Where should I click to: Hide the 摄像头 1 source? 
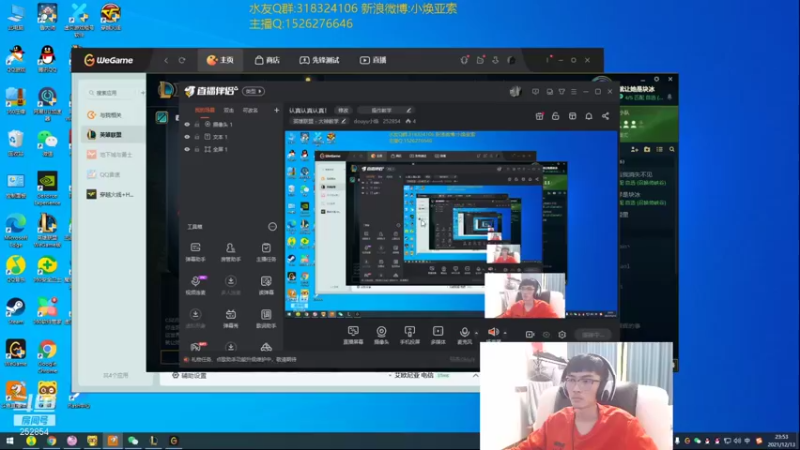187,124
